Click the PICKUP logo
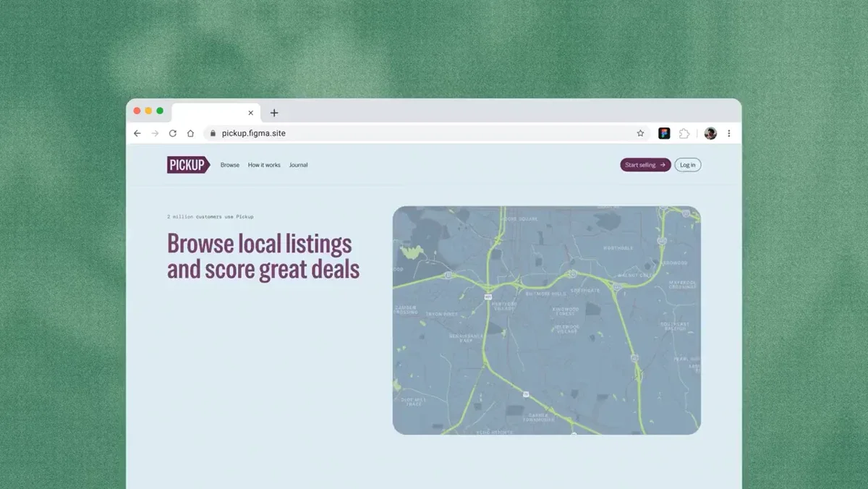The height and width of the screenshot is (489, 868). (188, 165)
